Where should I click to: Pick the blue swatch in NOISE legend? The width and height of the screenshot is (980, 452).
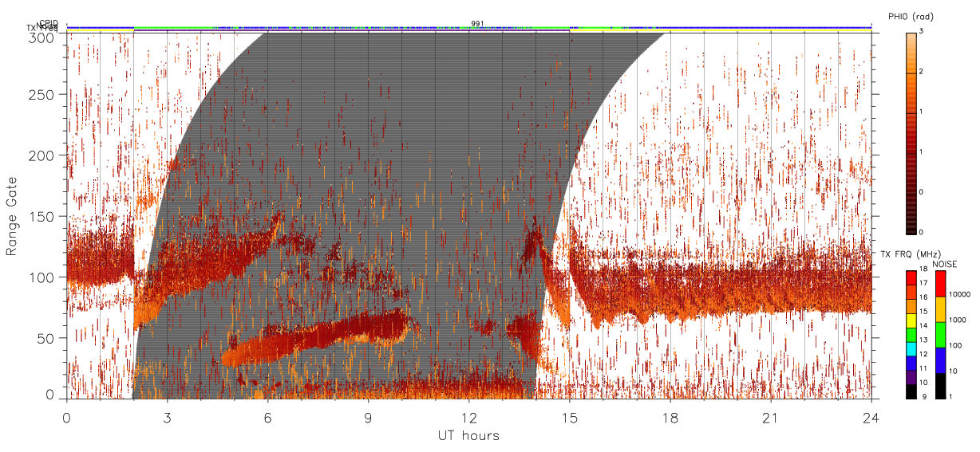pyautogui.click(x=939, y=360)
